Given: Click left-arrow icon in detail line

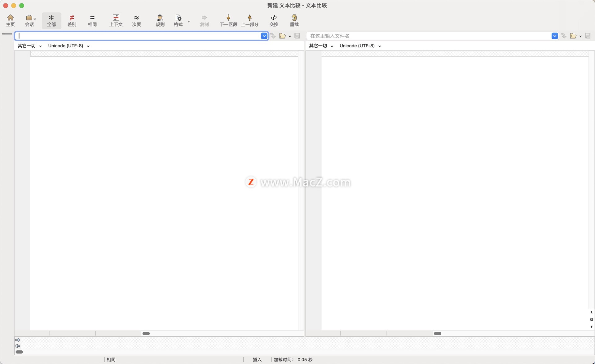Looking at the screenshot, I should point(18,346).
